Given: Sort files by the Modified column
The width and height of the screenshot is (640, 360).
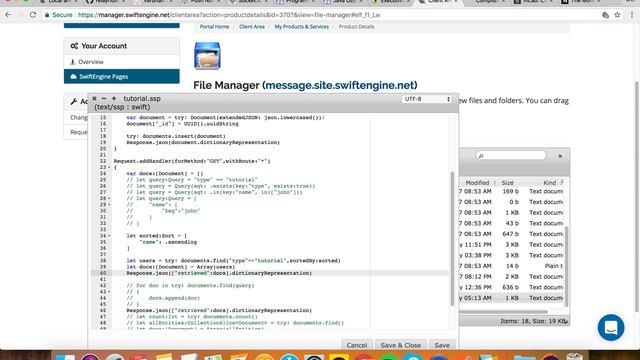Looking at the screenshot, I should pyautogui.click(x=477, y=183).
